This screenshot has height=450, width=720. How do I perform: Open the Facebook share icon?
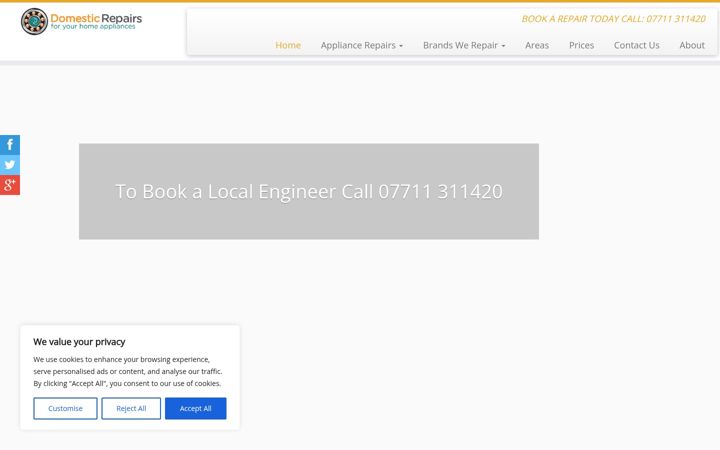point(10,145)
